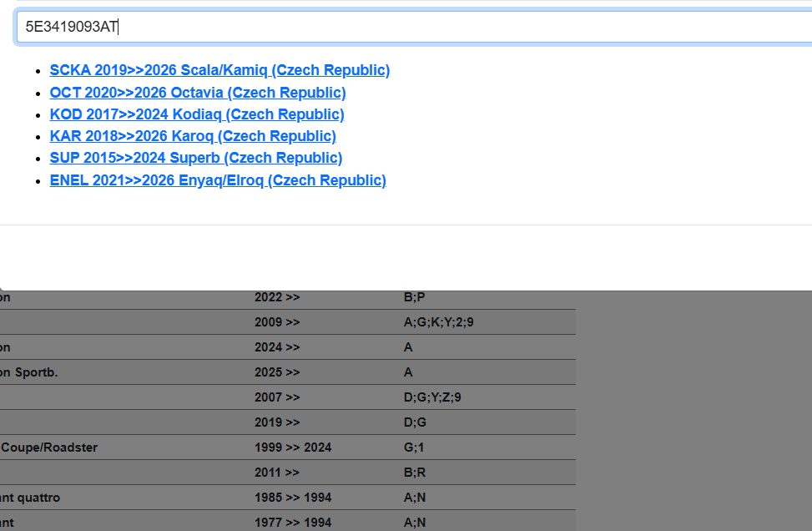This screenshot has height=531, width=812.
Task: Select the 1985 >> 1994 quattro row year
Action: click(x=293, y=498)
